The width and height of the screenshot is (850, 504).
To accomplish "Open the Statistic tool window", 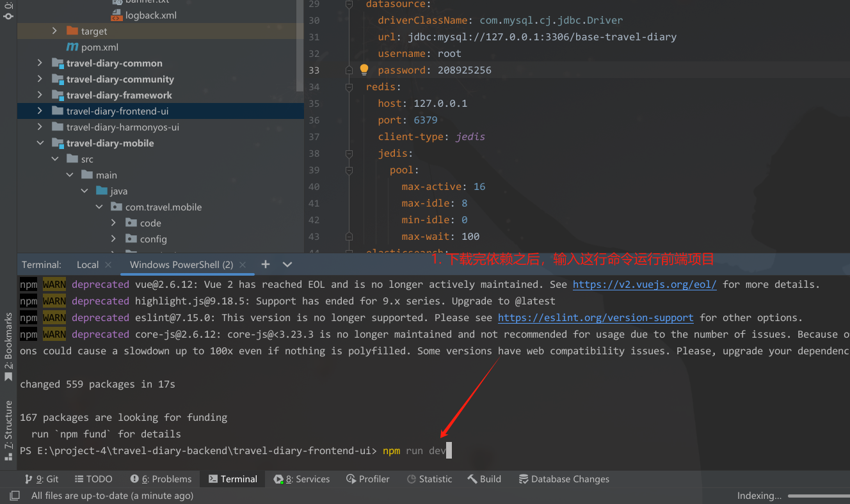I will tap(429, 479).
